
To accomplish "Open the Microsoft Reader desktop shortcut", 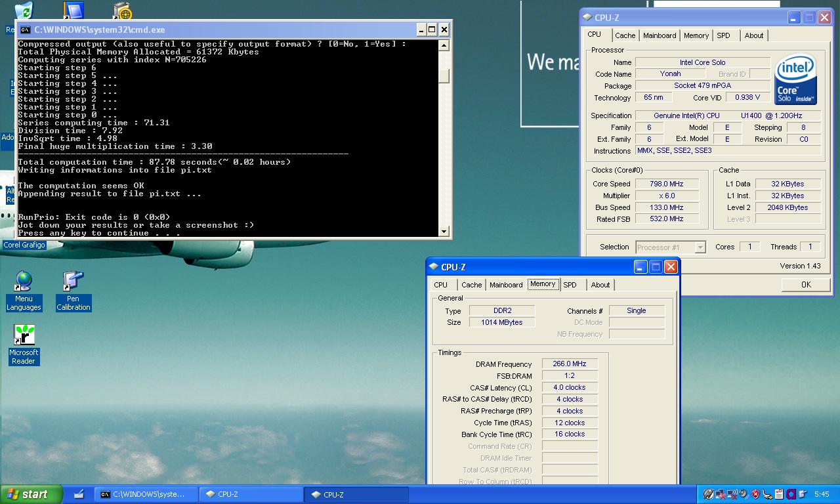I will [24, 335].
